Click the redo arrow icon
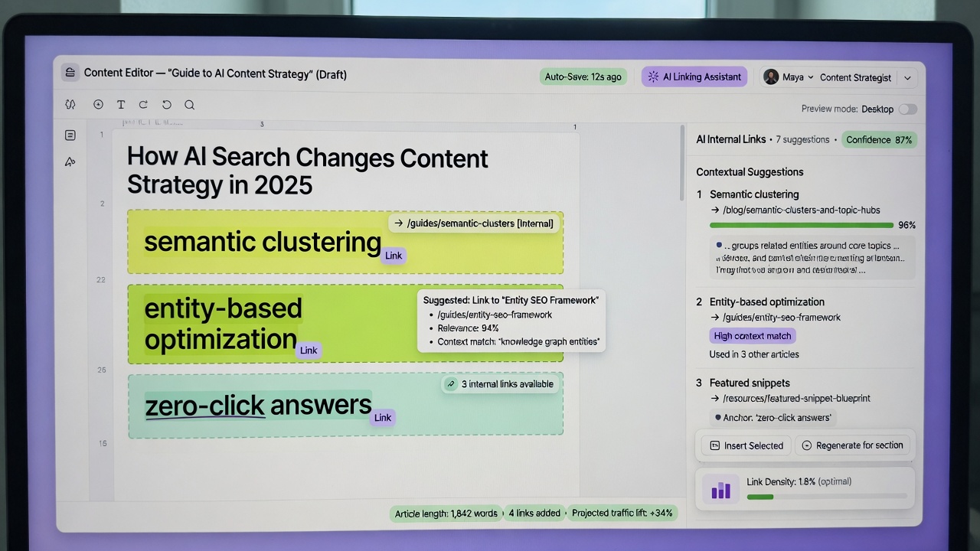 (x=143, y=105)
